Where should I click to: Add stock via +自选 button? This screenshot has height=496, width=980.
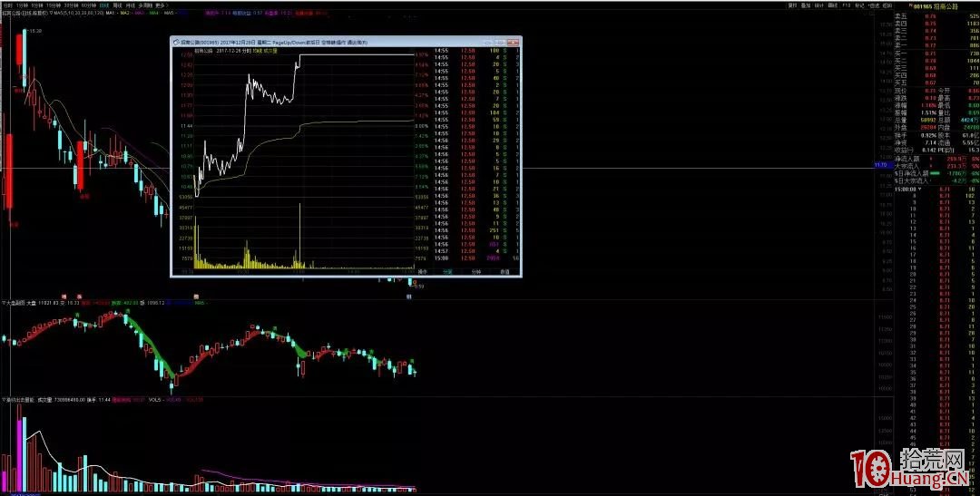(x=874, y=5)
